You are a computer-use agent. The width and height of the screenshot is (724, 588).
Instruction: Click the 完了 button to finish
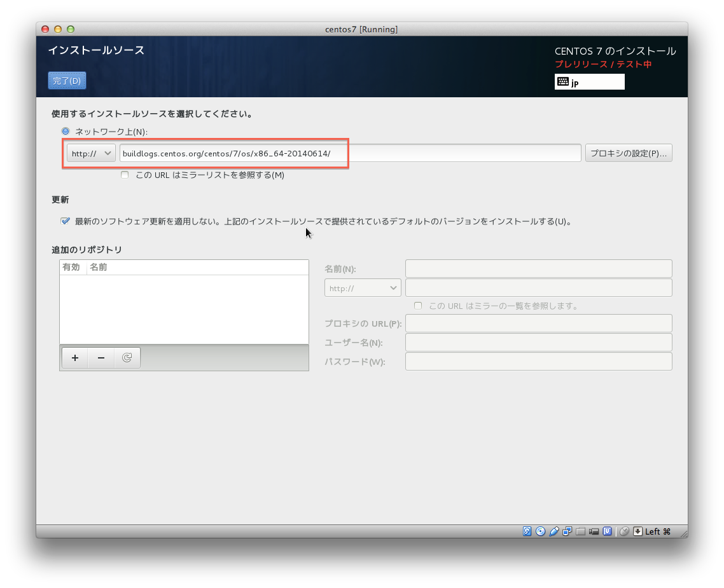pos(67,81)
